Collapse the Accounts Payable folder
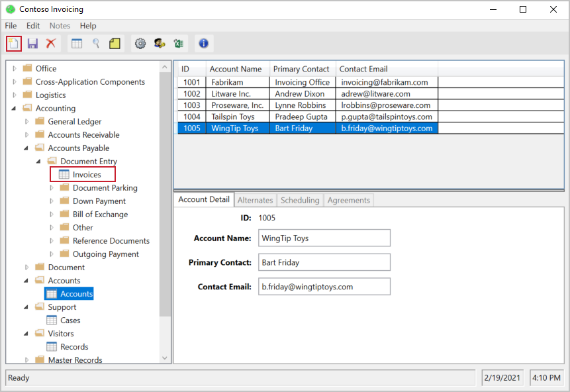Image resolution: width=570 pixels, height=392 pixels. tap(26, 148)
